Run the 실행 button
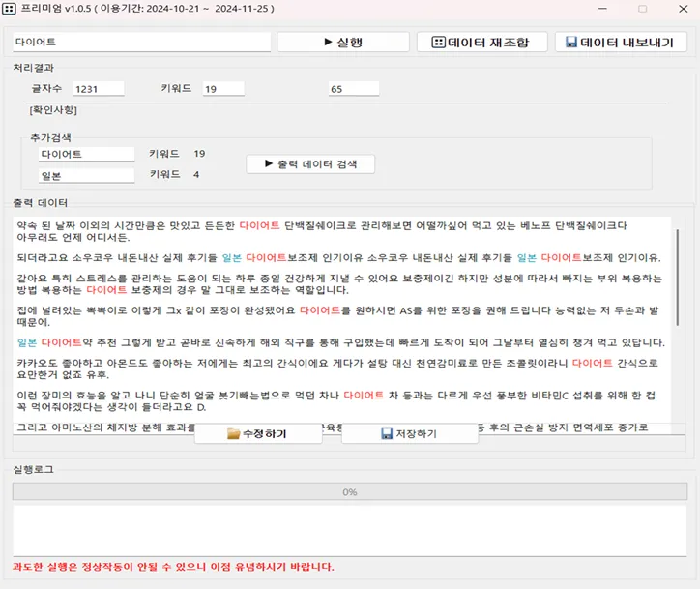This screenshot has height=589, width=700. pyautogui.click(x=343, y=42)
